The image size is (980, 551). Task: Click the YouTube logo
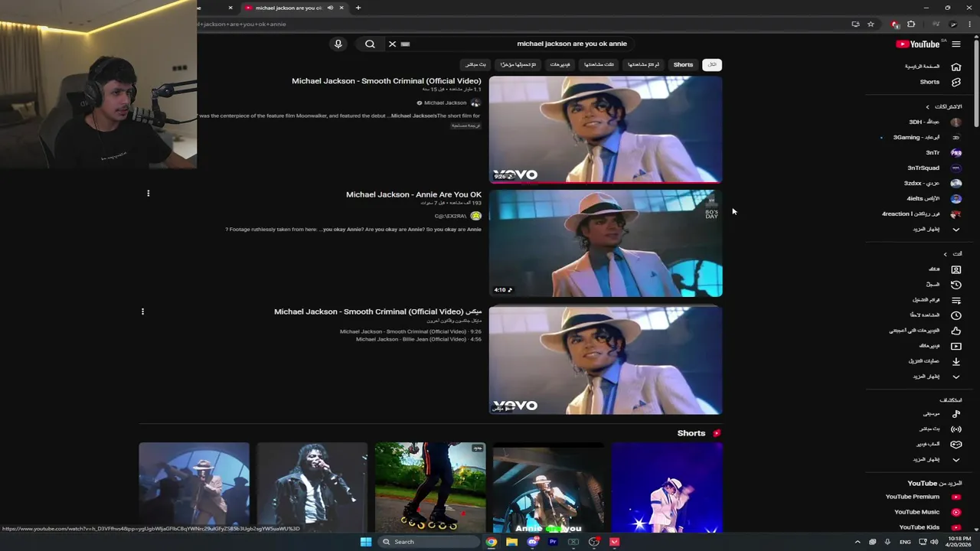(x=918, y=44)
